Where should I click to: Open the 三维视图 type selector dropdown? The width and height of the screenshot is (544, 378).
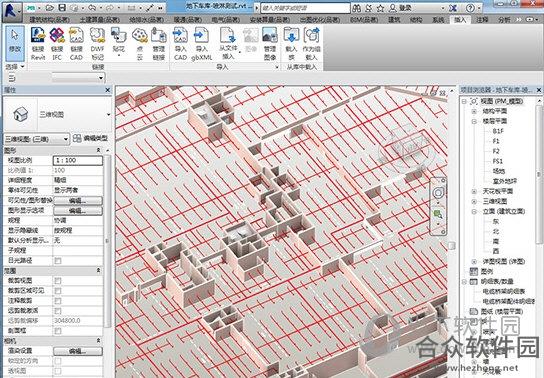click(109, 114)
